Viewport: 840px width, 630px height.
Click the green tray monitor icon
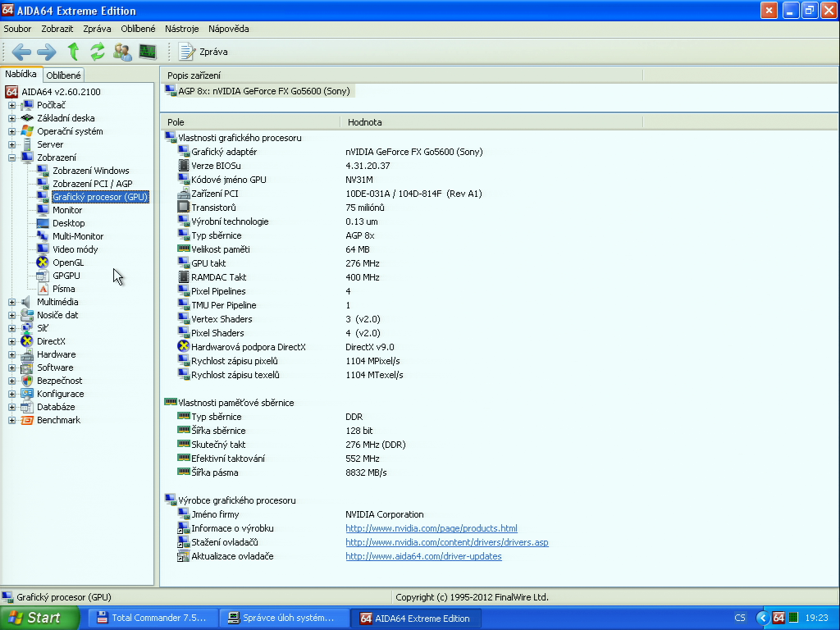tap(793, 618)
